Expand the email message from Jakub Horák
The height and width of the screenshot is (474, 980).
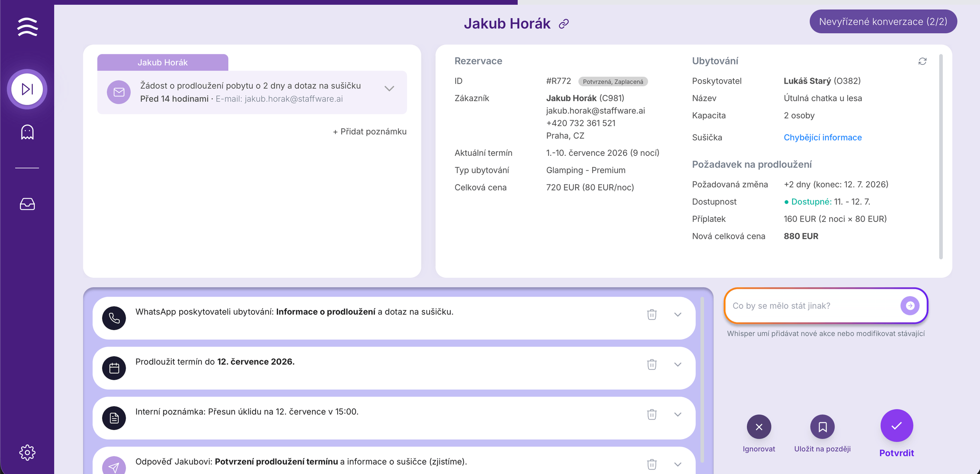[389, 89]
